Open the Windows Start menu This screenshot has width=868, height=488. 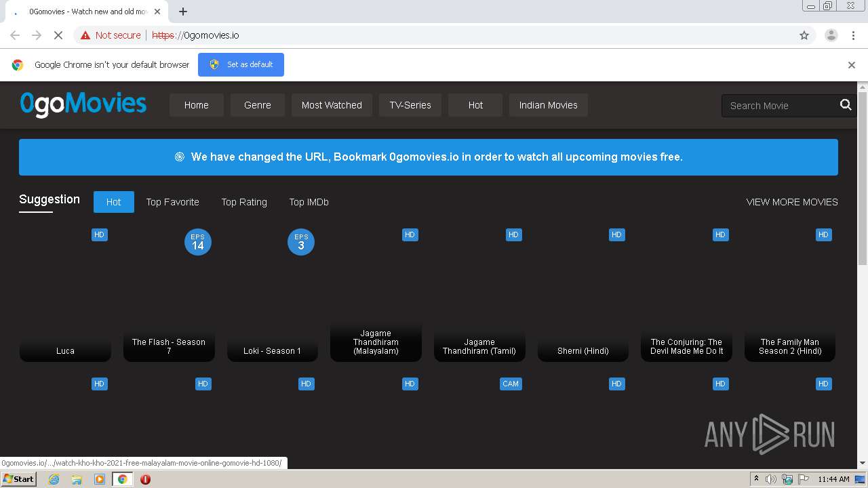tap(19, 479)
